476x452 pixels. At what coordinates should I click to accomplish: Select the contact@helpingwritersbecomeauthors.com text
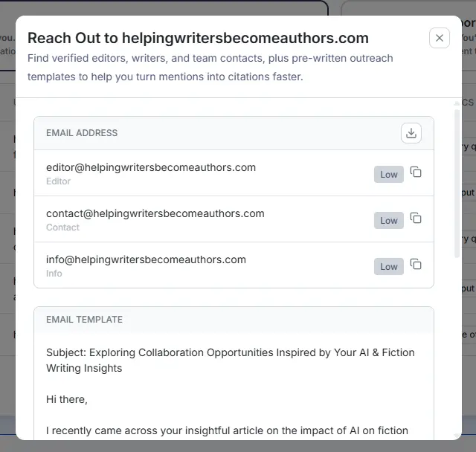[x=155, y=213]
